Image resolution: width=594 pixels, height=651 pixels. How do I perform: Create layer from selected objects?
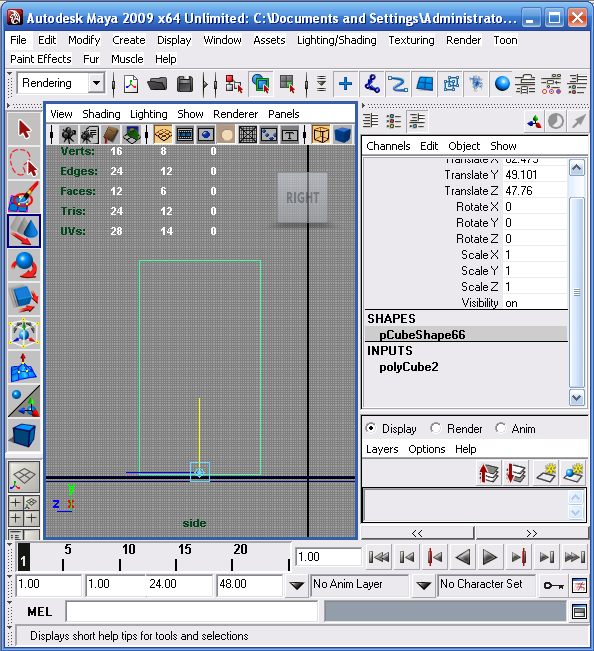pos(574,473)
